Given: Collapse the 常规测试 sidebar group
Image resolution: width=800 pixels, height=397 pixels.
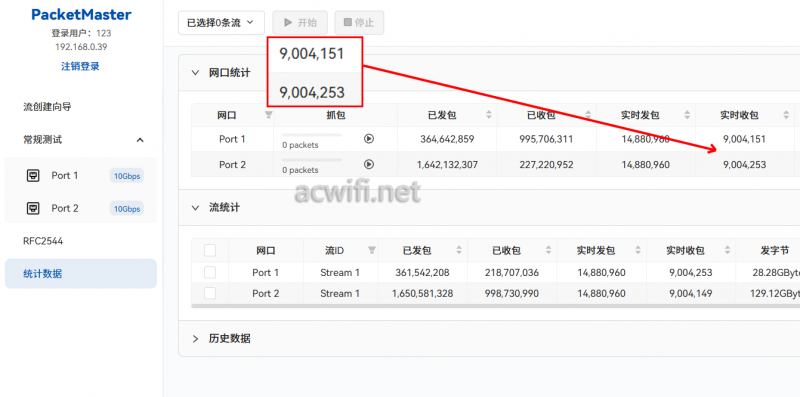Looking at the screenshot, I should (x=140, y=140).
